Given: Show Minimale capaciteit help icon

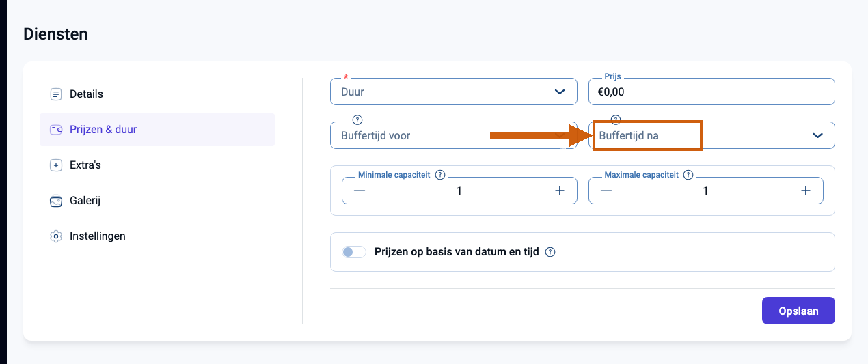Looking at the screenshot, I should point(440,175).
